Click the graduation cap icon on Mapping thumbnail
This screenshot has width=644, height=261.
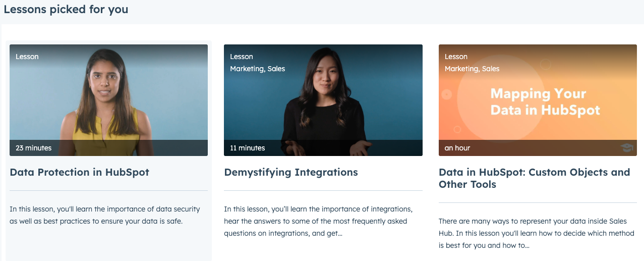click(626, 147)
